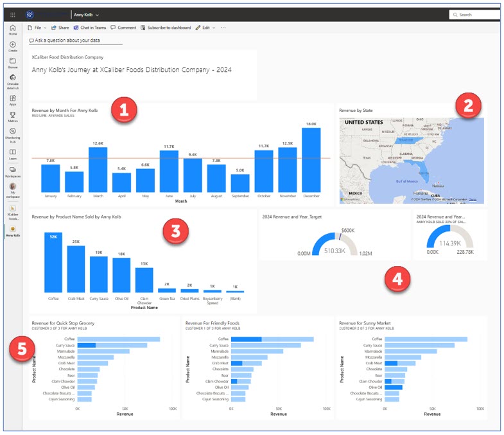The image size is (504, 435).
Task: Open Revenue for Quick Stop Grocery title
Action: [x=63, y=323]
